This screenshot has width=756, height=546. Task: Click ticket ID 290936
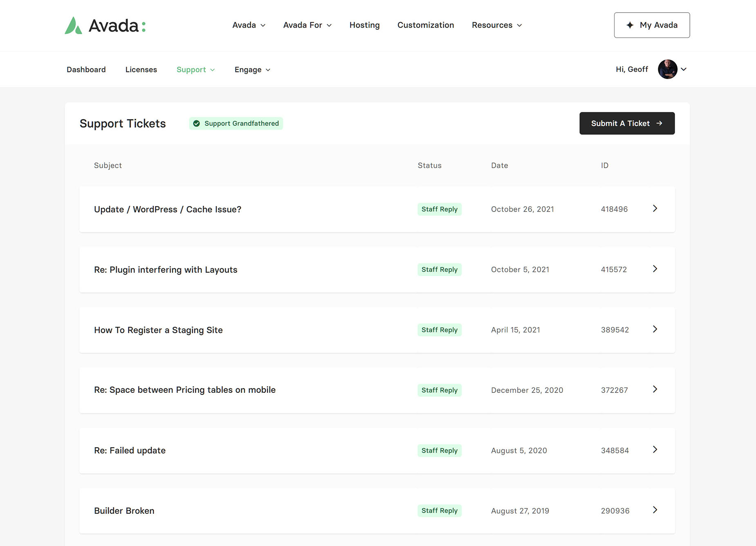click(615, 511)
